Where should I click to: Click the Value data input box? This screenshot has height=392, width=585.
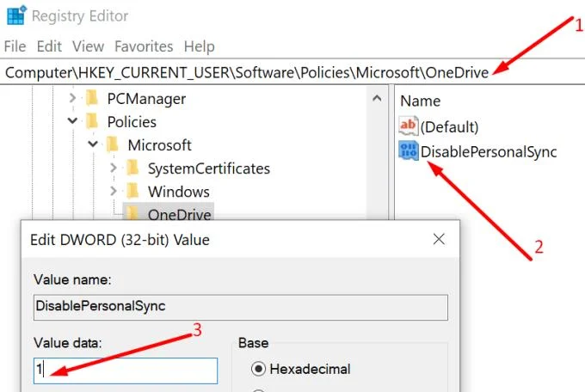126,371
